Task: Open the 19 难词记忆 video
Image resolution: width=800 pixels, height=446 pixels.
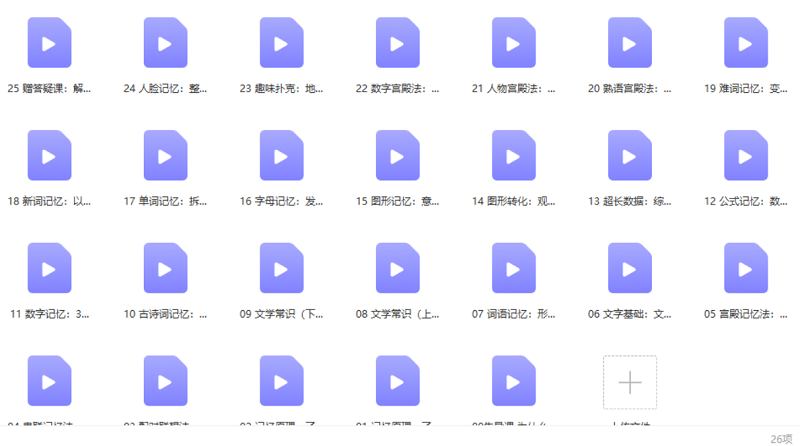Action: [745, 43]
